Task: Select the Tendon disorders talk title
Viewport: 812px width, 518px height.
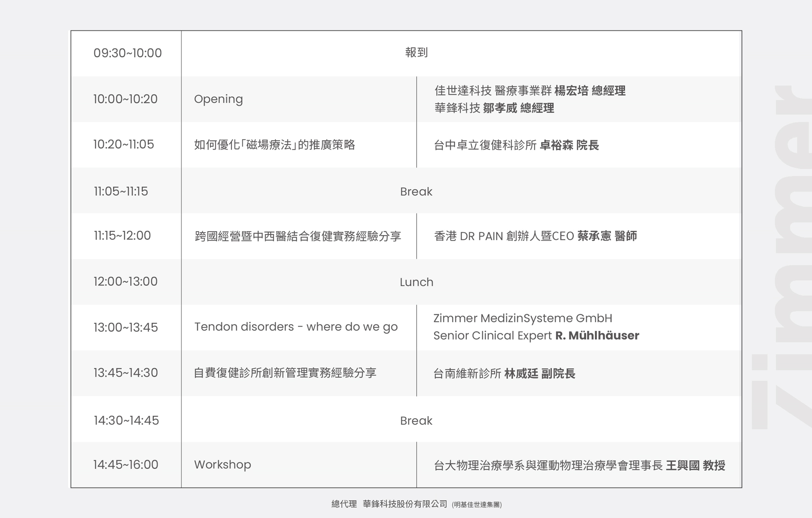Action: tap(296, 327)
